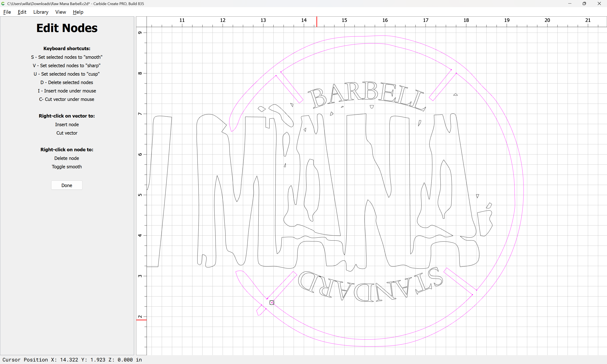Click red cursor marker on top ruler

(x=317, y=21)
